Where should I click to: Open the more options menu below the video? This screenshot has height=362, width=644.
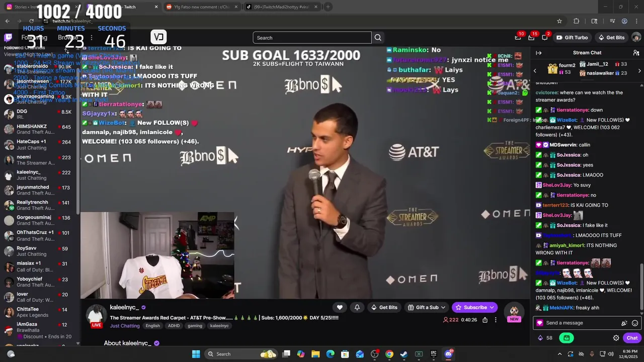496,320
